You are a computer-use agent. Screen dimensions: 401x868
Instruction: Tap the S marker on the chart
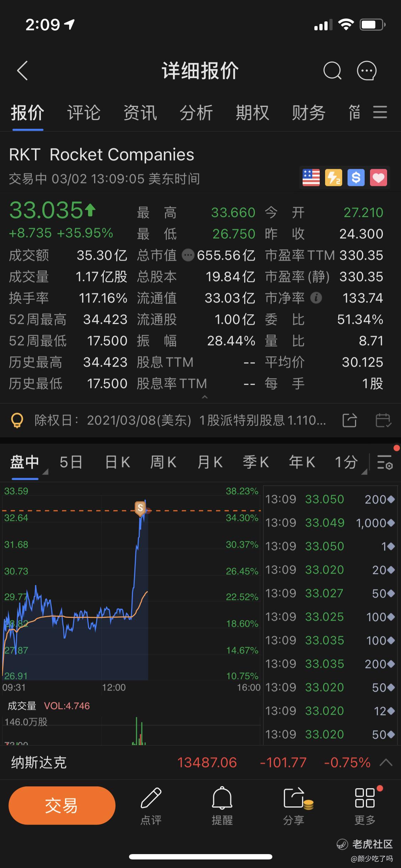point(140,509)
